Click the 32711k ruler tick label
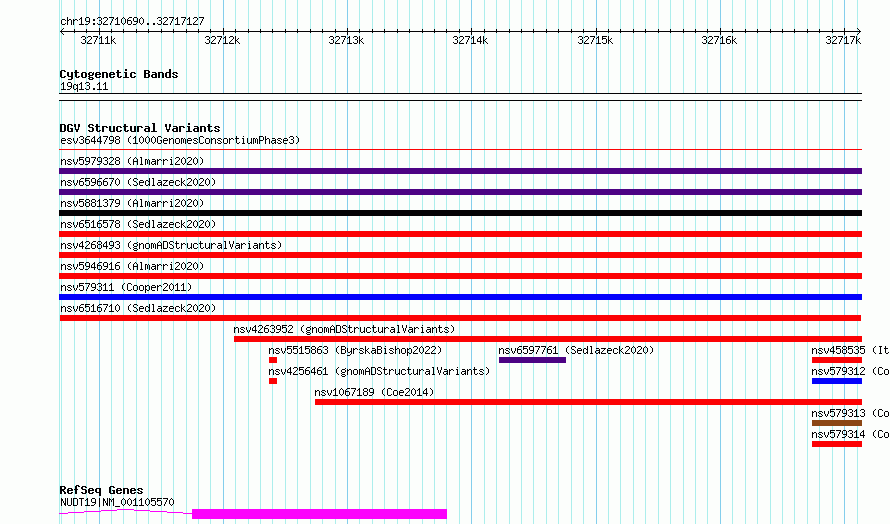 click(x=98, y=40)
